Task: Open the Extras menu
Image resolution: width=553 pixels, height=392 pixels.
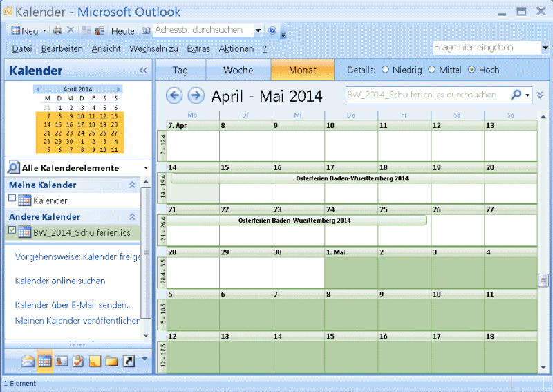Action: [x=198, y=48]
